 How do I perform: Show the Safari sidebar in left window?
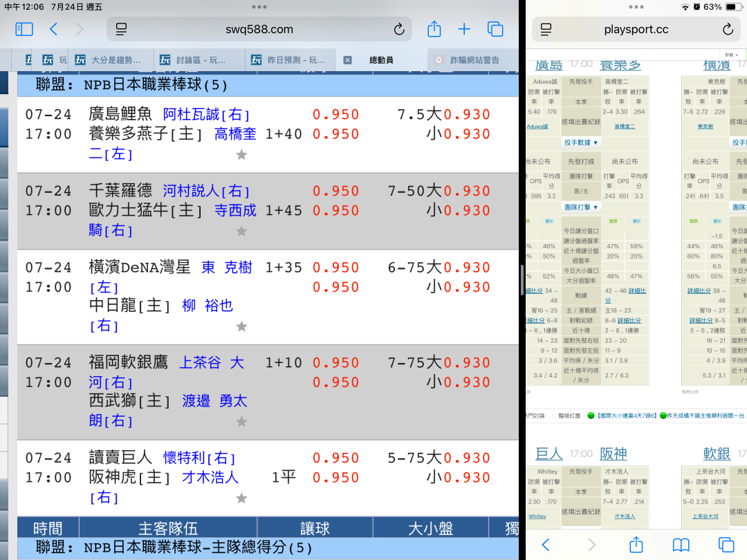click(24, 29)
